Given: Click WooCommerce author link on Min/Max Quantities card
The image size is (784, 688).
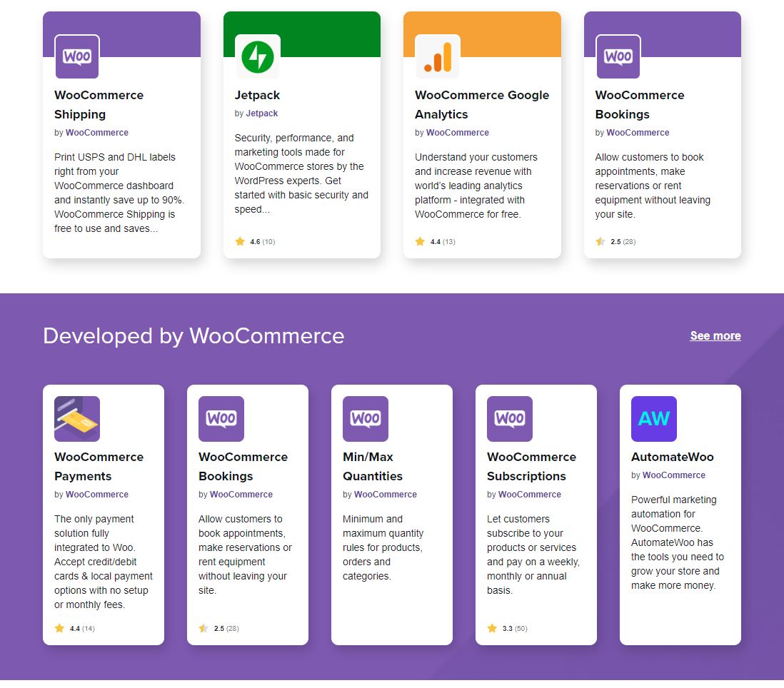Looking at the screenshot, I should tap(386, 494).
